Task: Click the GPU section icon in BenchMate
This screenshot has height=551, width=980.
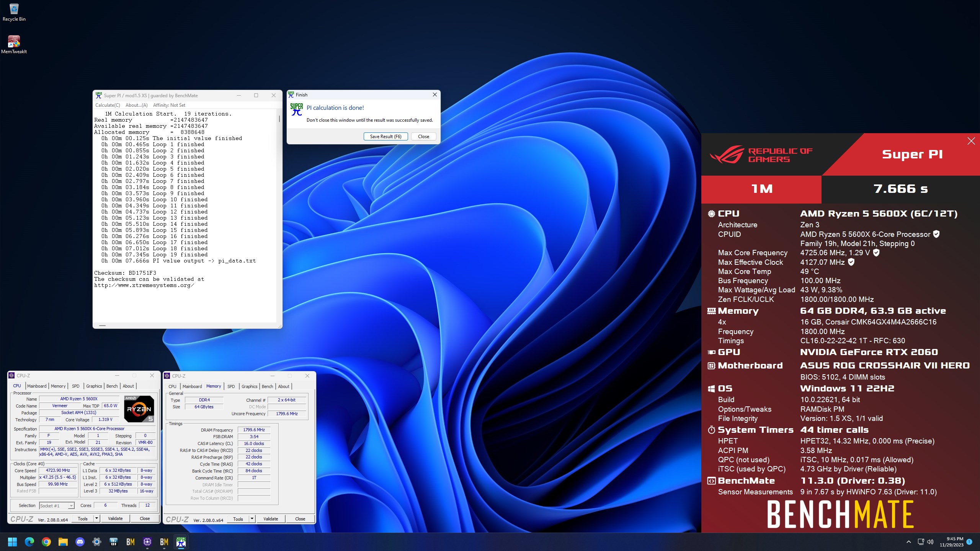Action: (x=711, y=352)
